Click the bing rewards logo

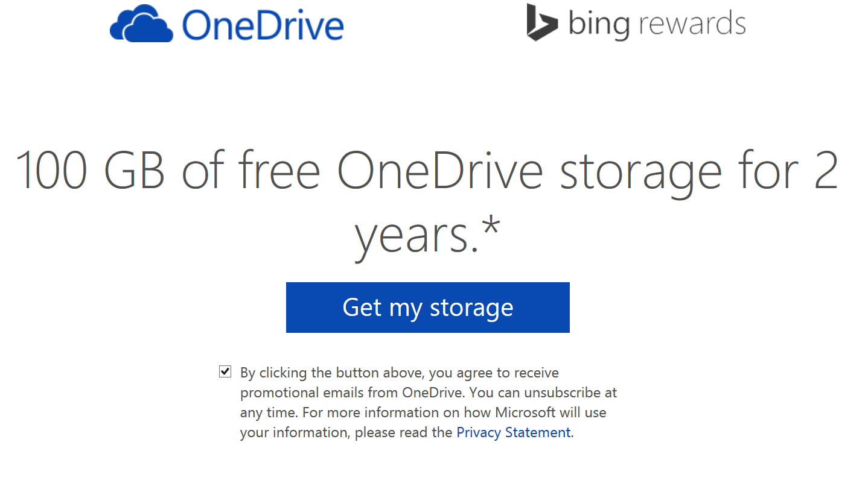point(636,23)
